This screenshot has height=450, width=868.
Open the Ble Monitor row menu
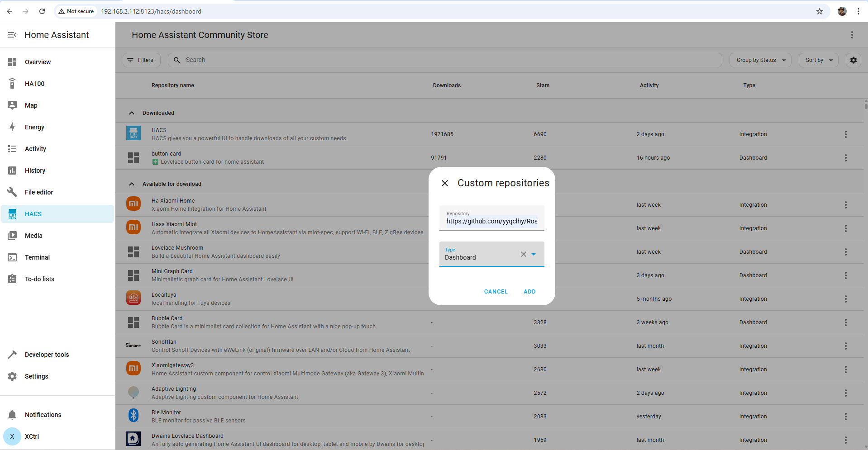point(845,417)
